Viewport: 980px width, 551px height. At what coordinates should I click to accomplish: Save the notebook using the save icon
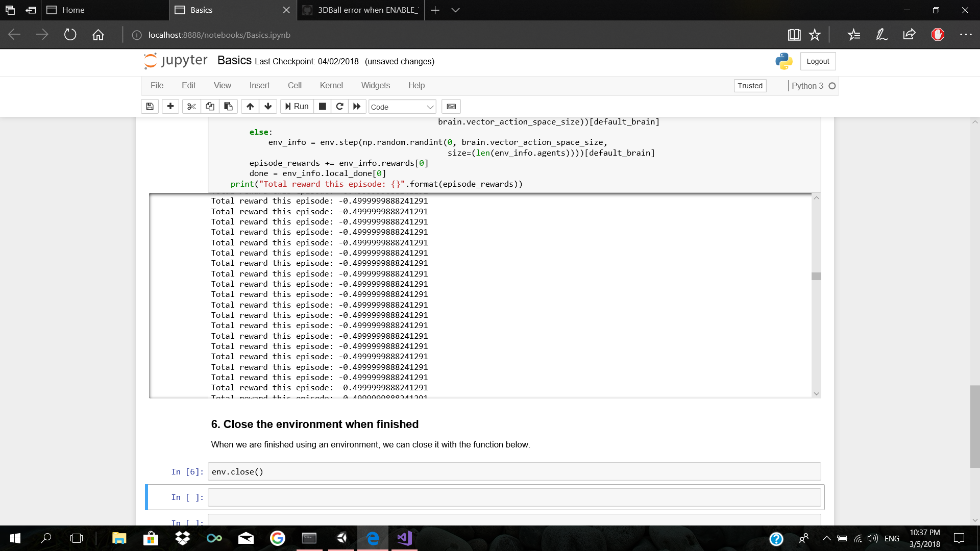pos(150,106)
